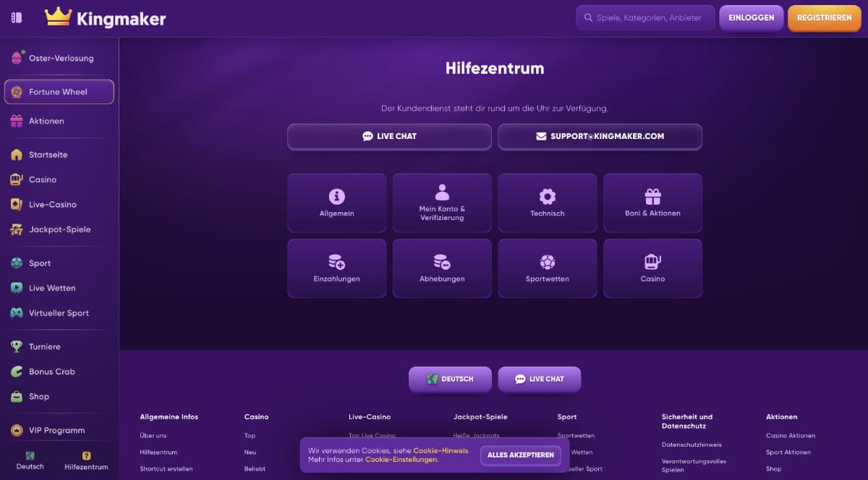Open the Datenschutzhinweis footer link
Image resolution: width=868 pixels, height=480 pixels.
click(x=692, y=445)
